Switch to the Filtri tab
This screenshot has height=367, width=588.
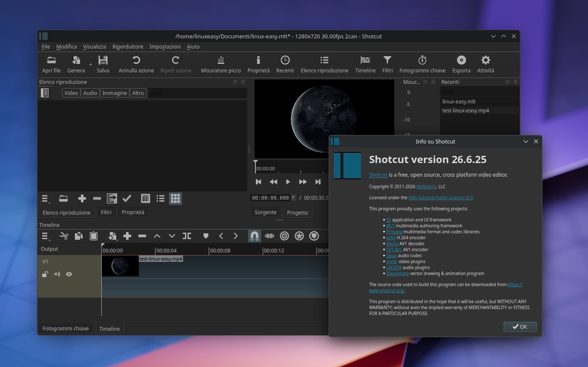[x=106, y=212]
